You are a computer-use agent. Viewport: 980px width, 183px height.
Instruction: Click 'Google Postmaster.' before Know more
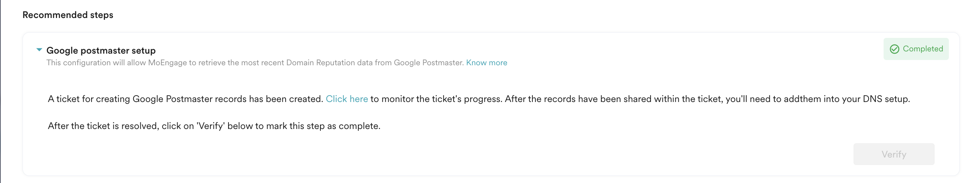pyautogui.click(x=428, y=63)
